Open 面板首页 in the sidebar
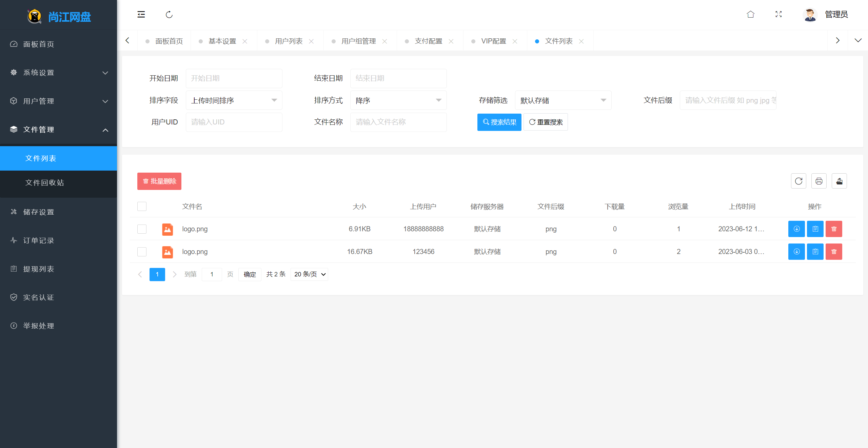The image size is (868, 448). (58, 44)
